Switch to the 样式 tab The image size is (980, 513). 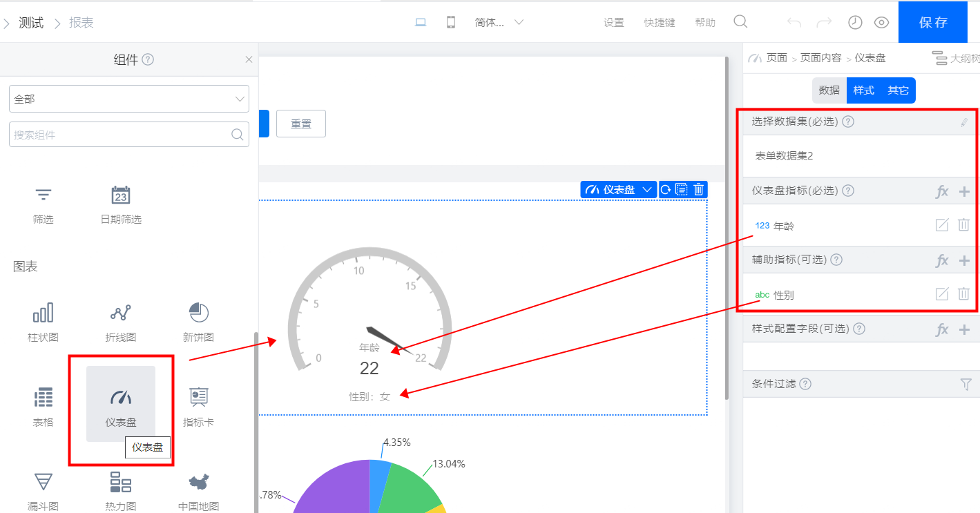(864, 90)
